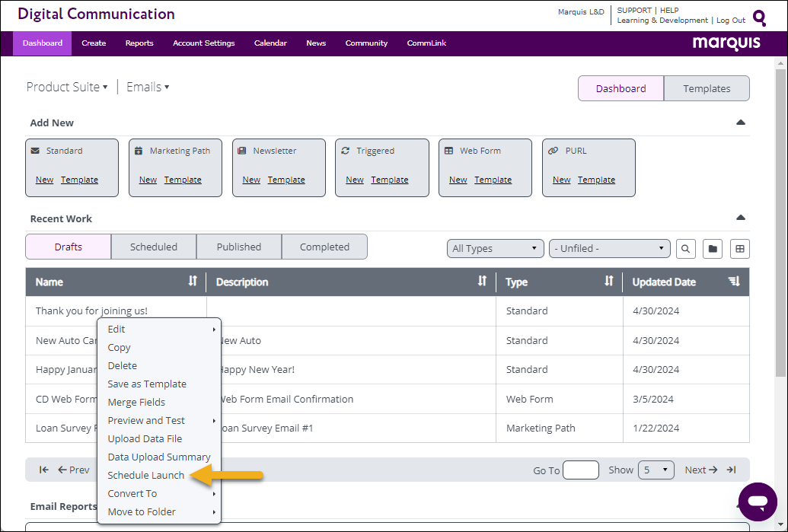This screenshot has height=532, width=788.
Task: Sort by Name column arrows
Action: click(193, 282)
